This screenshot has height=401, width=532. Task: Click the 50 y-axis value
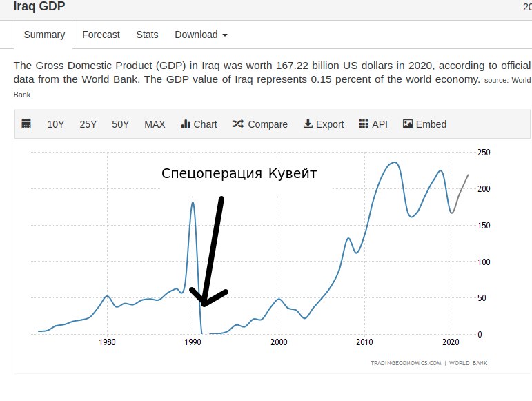482,298
